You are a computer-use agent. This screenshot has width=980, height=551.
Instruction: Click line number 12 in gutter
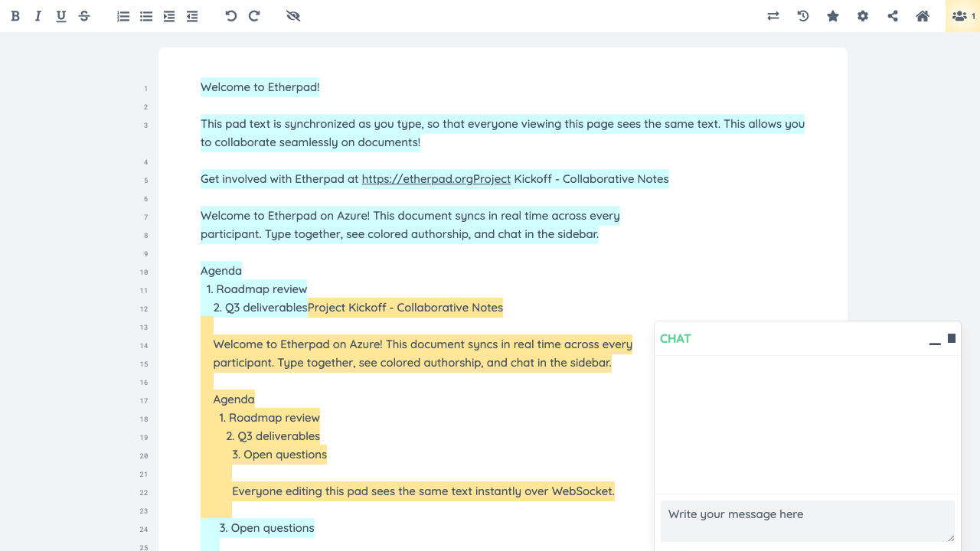pyautogui.click(x=145, y=309)
